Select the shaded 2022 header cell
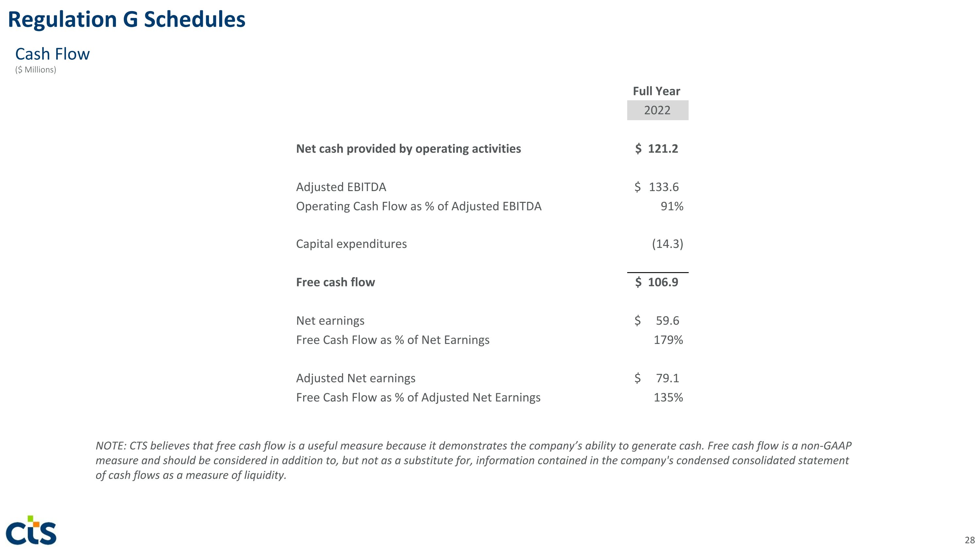The height and width of the screenshot is (551, 980). point(657,110)
